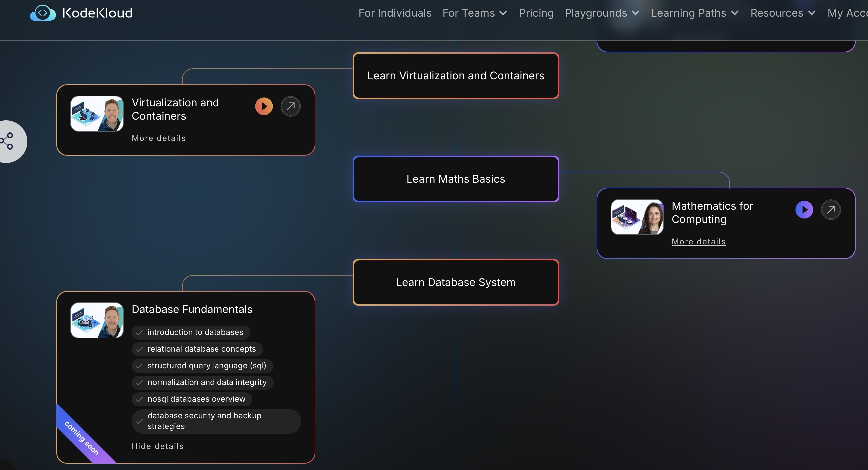Show More details for Mathematics for Computing
This screenshot has height=470, width=868.
(x=698, y=241)
